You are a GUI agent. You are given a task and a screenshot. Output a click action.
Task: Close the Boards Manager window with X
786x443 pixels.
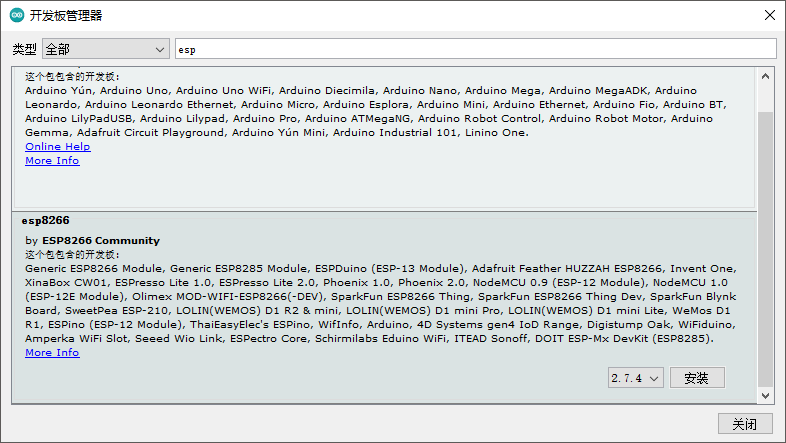coord(768,15)
